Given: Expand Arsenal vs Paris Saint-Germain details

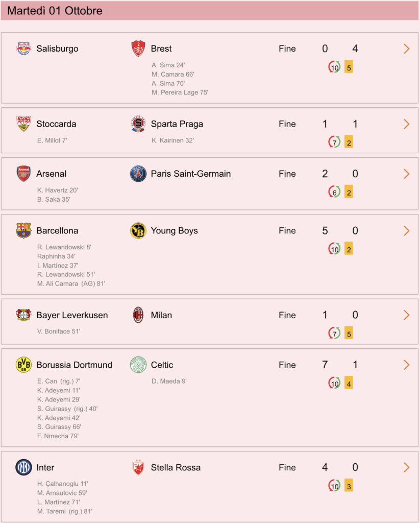Looking at the screenshot, I should (406, 174).
